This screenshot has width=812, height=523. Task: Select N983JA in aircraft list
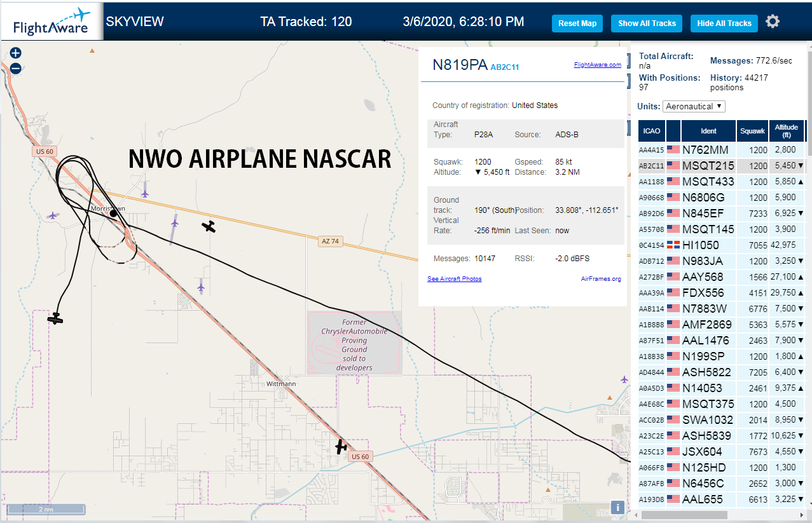pyautogui.click(x=722, y=261)
